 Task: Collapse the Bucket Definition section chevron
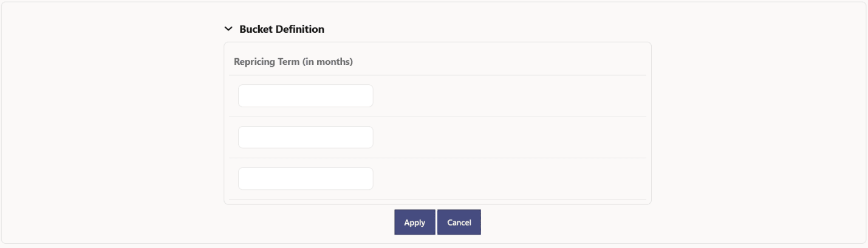228,29
